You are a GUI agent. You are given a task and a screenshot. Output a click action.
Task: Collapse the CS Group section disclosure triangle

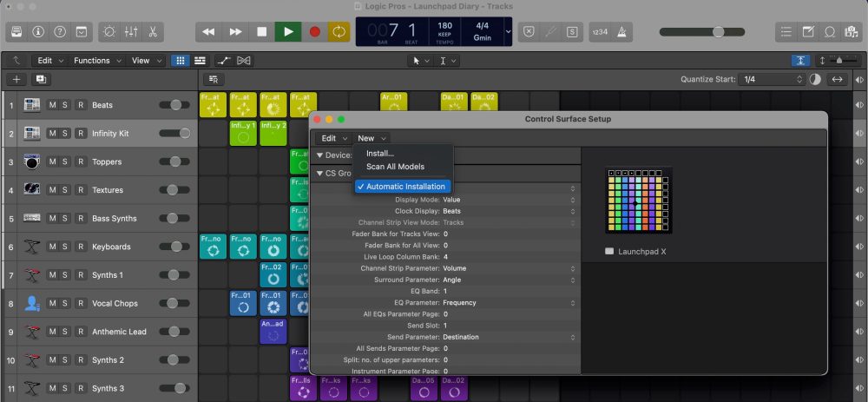[320, 174]
